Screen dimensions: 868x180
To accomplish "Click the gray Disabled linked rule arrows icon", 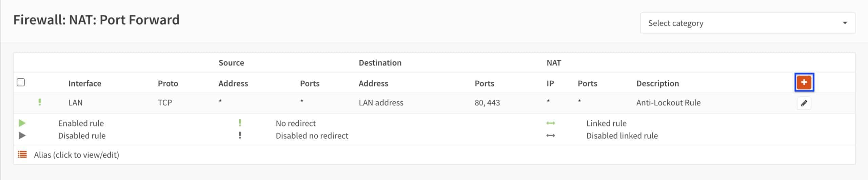I will (x=551, y=136).
